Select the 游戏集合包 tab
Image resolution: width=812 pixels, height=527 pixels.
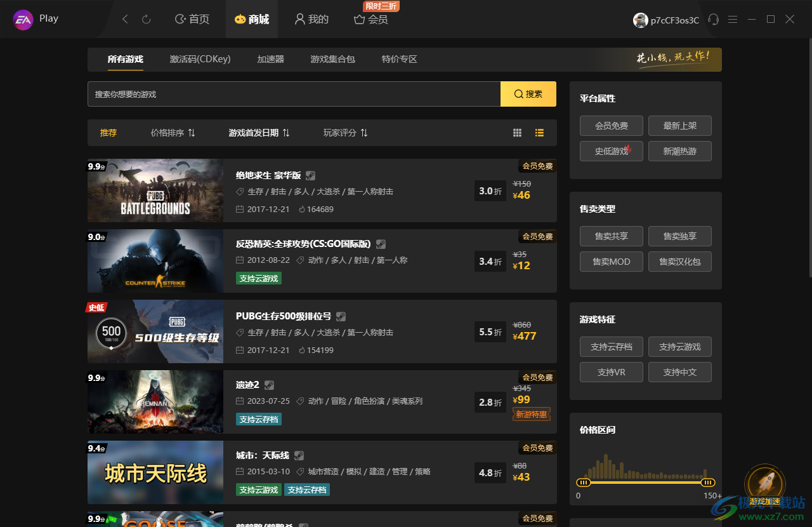pos(332,59)
